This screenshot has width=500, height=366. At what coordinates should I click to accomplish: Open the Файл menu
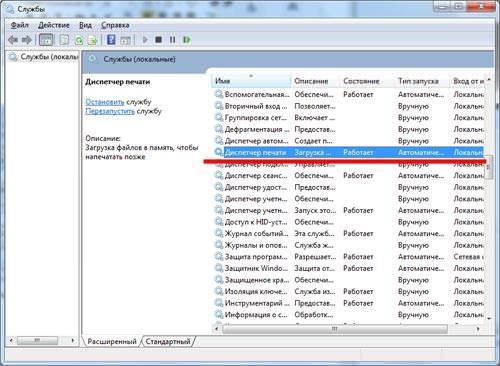click(20, 25)
